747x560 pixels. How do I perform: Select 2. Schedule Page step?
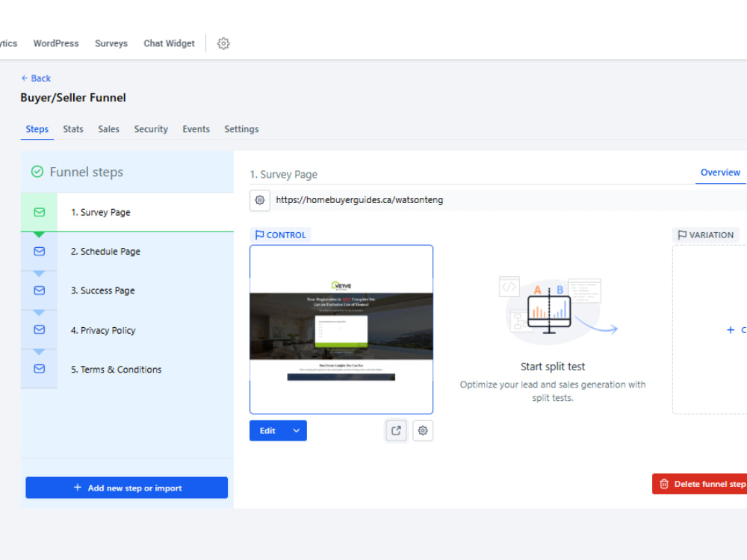click(x=127, y=252)
